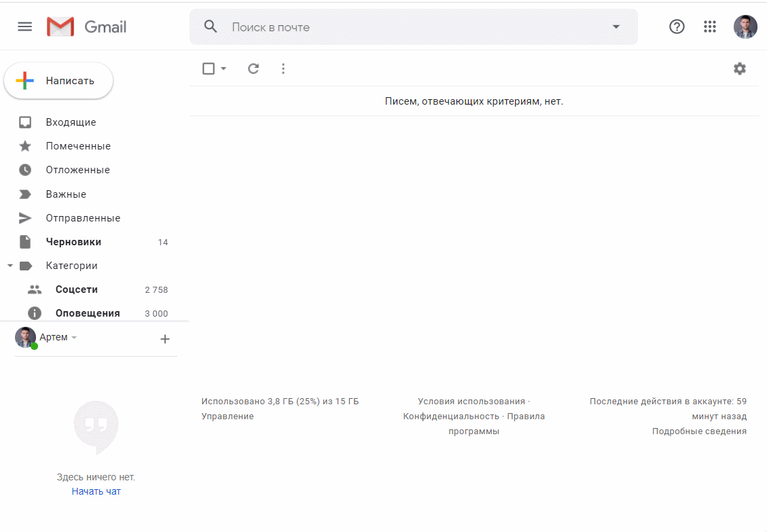
Task: Open the three-dot More options menu
Action: [283, 69]
